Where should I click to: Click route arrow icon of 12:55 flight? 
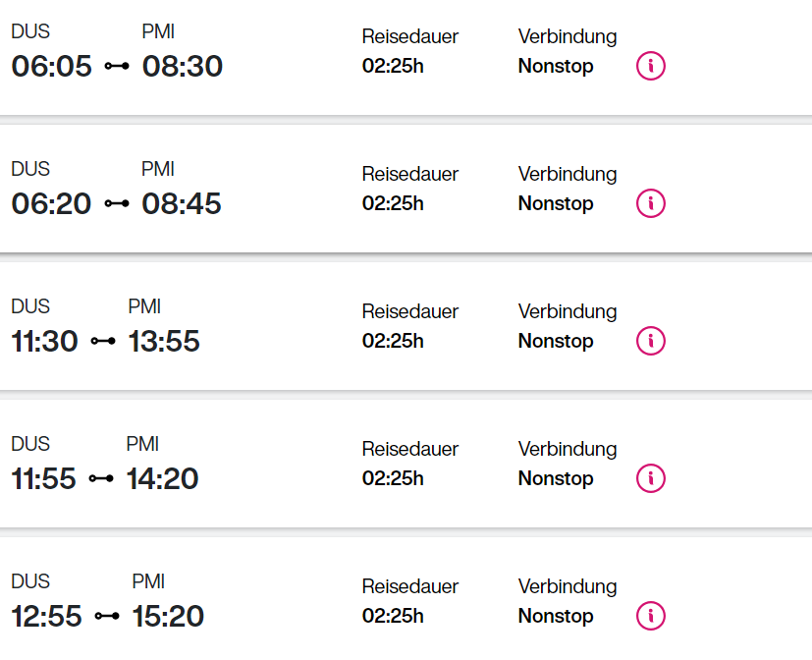(x=107, y=617)
